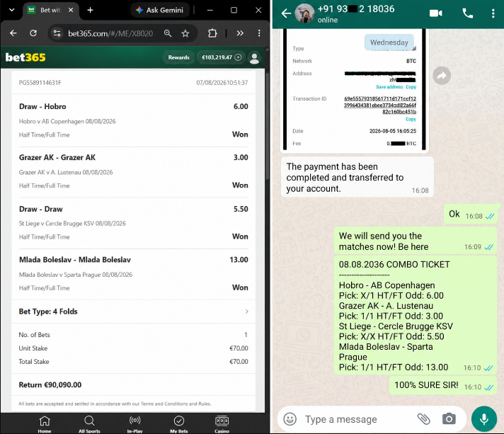Select the 'We will send you the matches' message
Viewport: 504px width, 434px height.
coord(416,241)
